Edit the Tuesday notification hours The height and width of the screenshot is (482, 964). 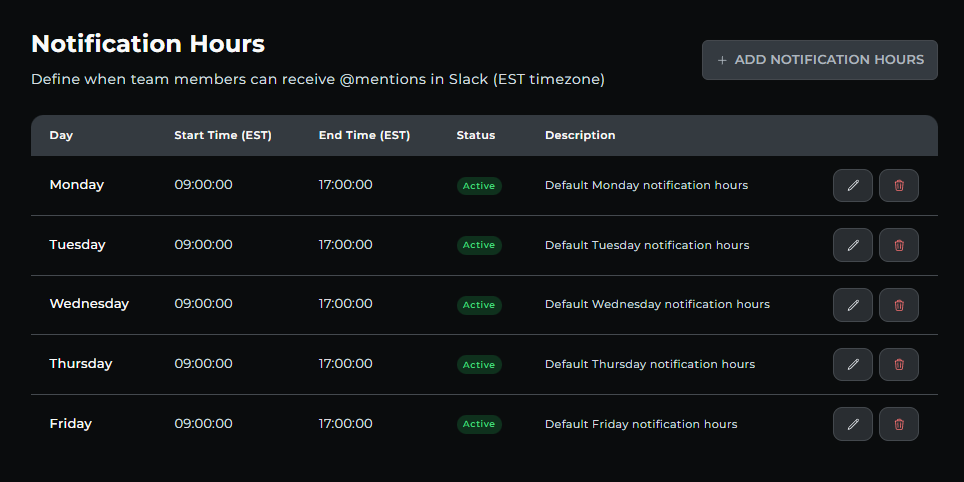click(x=852, y=245)
